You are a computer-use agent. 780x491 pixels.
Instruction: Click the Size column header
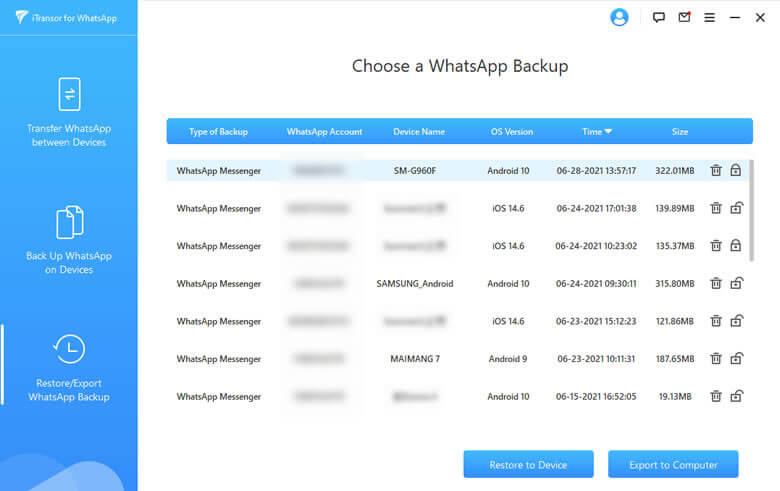click(680, 132)
